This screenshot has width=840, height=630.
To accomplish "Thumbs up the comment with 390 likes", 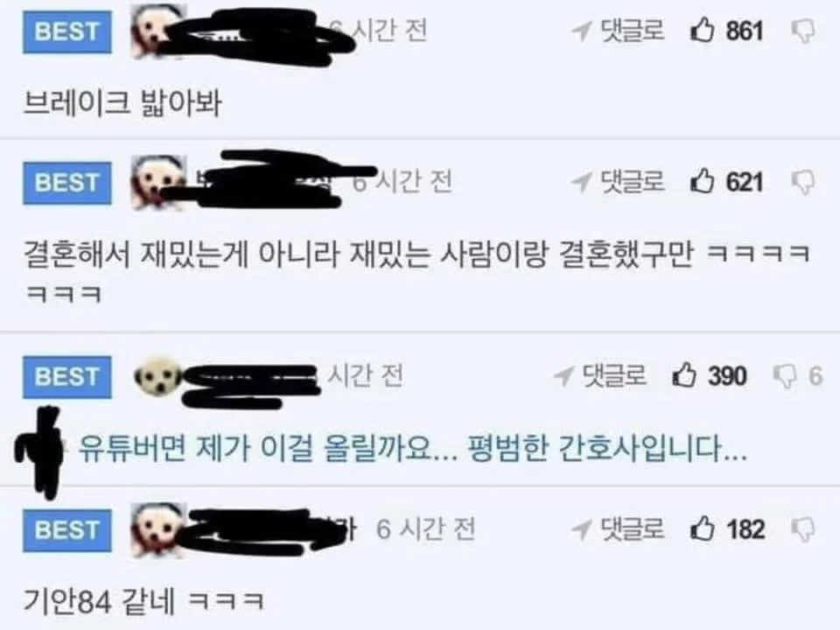I will (684, 374).
